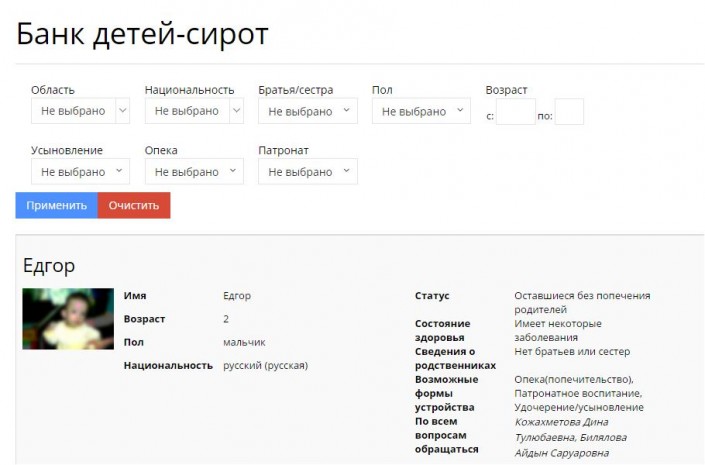
Task: Open the Патронат filter dropdown
Action: [307, 172]
